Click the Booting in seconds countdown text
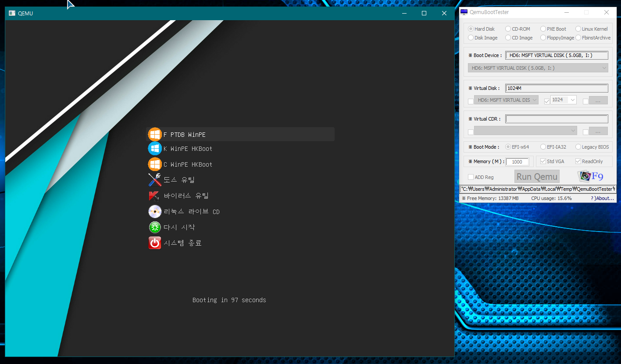Screen dimensions: 621x364 229,300
